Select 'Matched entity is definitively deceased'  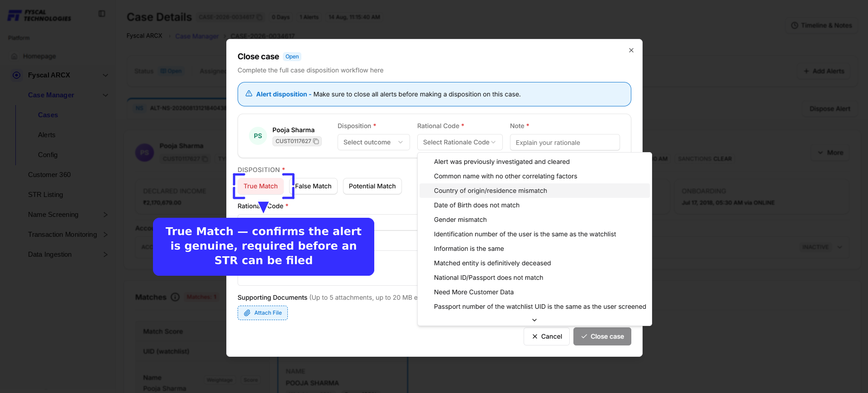coord(534,263)
